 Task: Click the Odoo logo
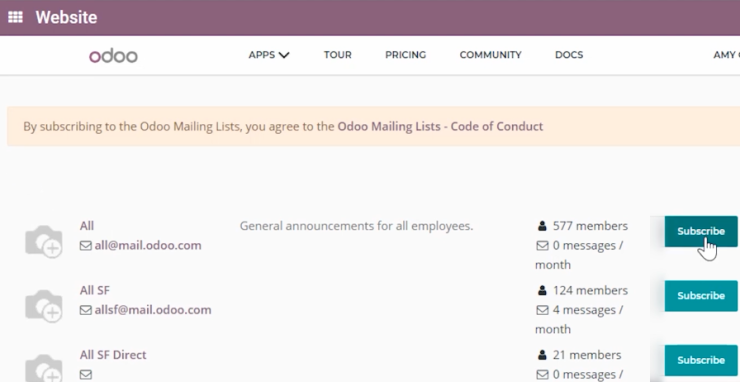tap(113, 56)
